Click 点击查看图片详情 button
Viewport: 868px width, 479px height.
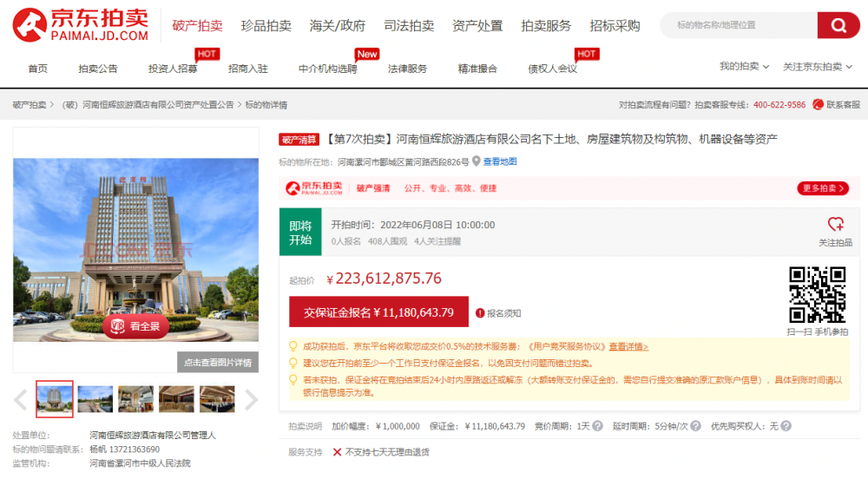click(x=218, y=363)
